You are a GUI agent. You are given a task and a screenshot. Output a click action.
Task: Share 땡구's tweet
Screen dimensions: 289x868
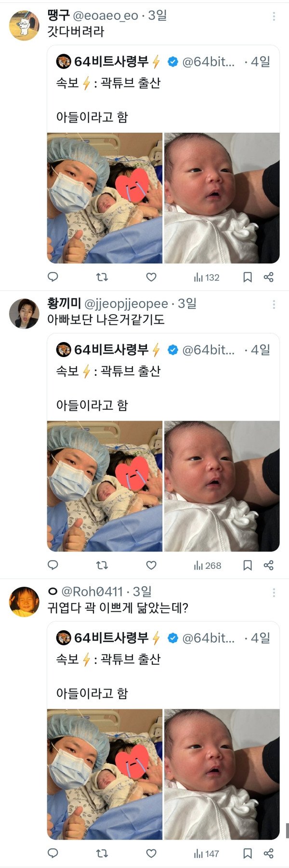click(269, 277)
